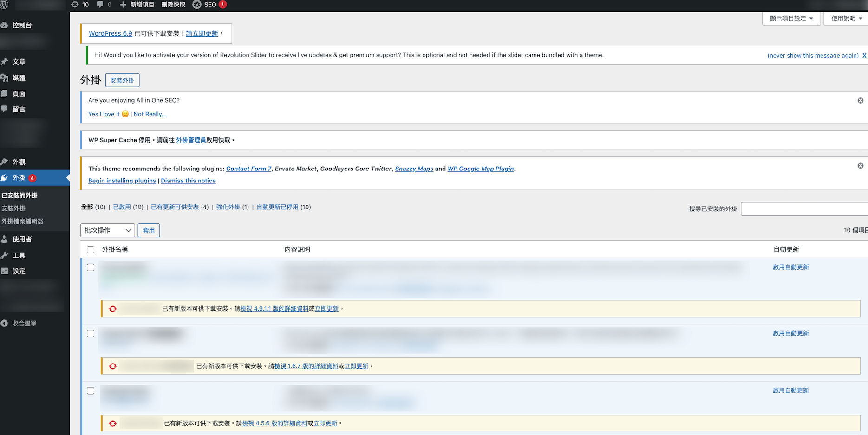Open 外掛管理員 link in WP Super Cache notice
Screen dimensions: 868x435
click(x=191, y=140)
